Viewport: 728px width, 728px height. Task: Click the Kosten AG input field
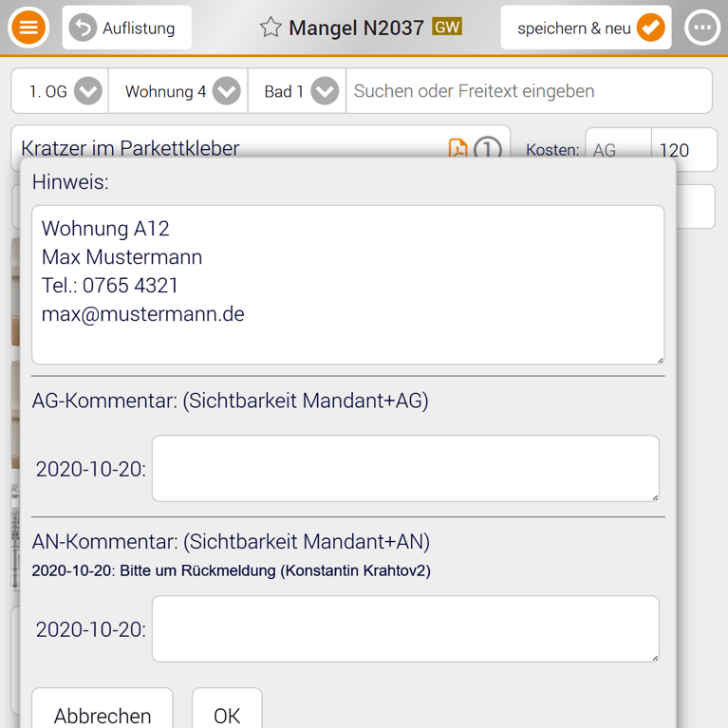(x=618, y=149)
